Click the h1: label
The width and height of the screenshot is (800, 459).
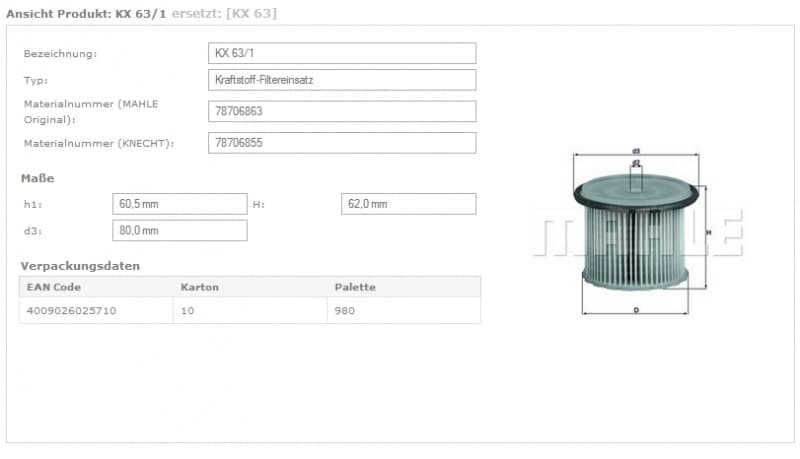pos(33,205)
